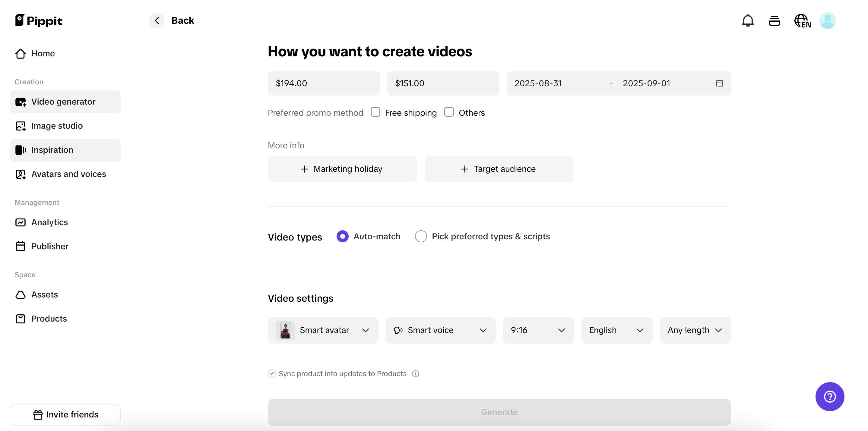Select the Image studio icon
This screenshot has width=868, height=431.
pos(21,126)
